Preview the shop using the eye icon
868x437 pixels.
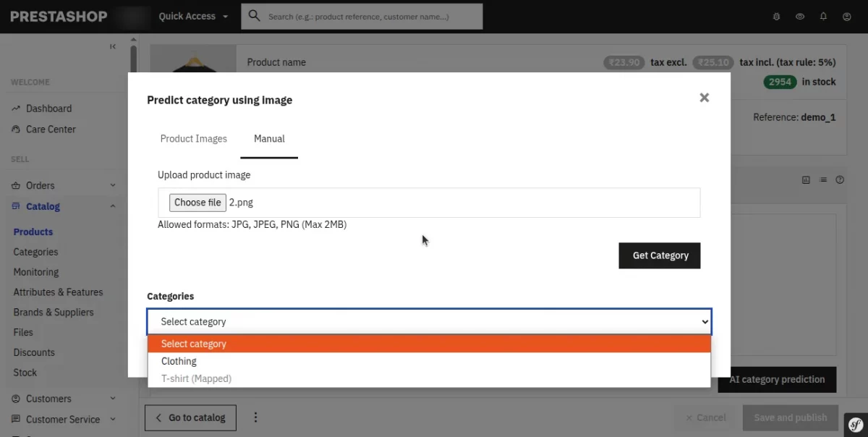click(x=800, y=16)
